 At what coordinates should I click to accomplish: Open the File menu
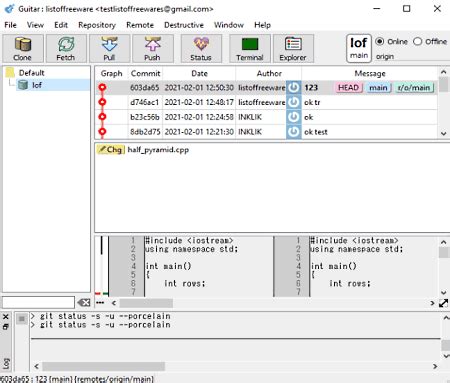[x=10, y=25]
